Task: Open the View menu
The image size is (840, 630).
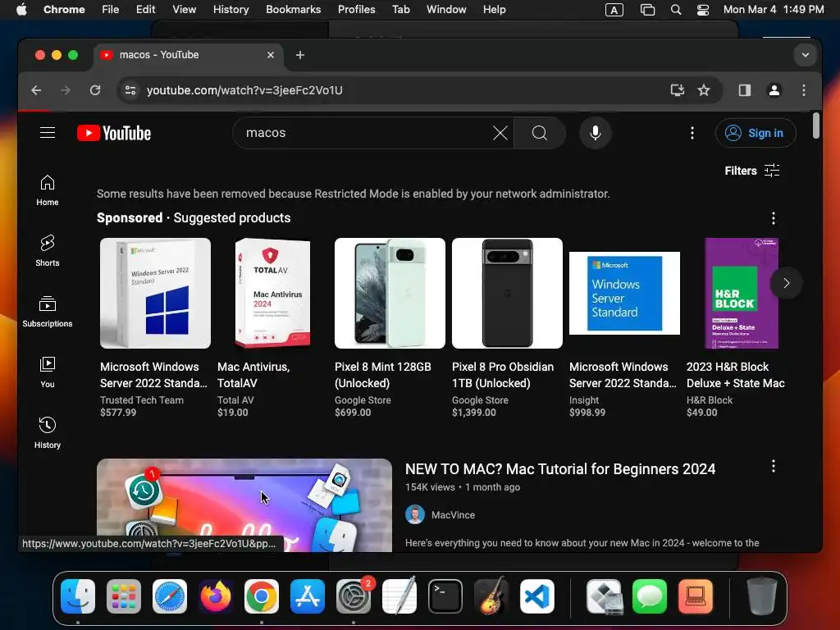Action: 184,10
